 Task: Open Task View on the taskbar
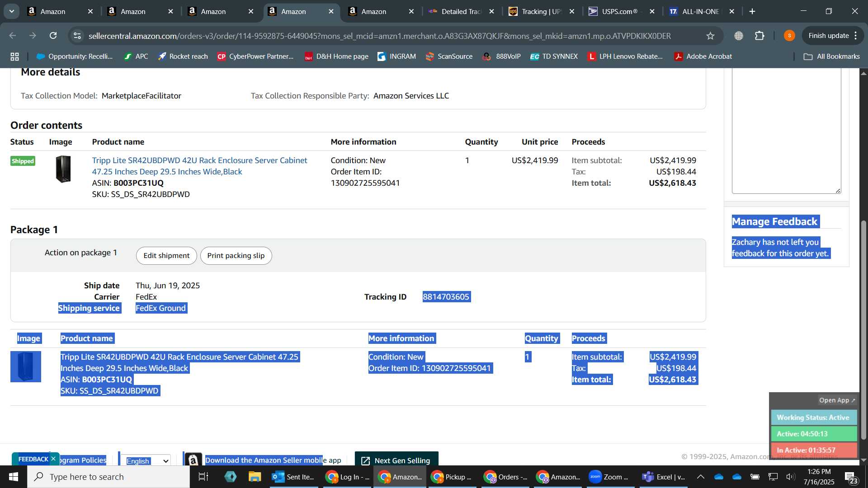[203, 477]
